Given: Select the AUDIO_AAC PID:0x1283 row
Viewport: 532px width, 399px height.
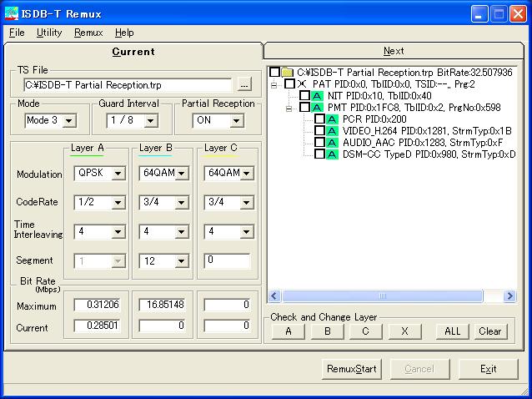Looking at the screenshot, I should [423, 143].
